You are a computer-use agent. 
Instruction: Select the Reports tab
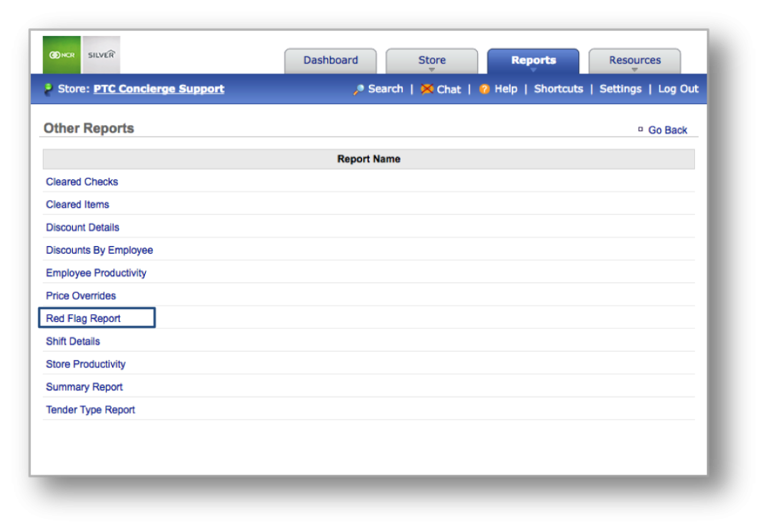533,61
